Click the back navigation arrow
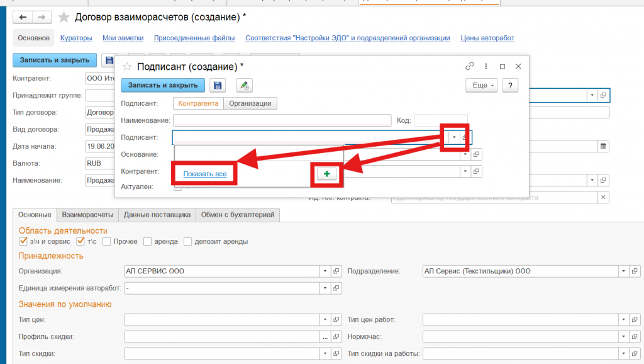This screenshot has width=644, height=364. click(x=24, y=17)
